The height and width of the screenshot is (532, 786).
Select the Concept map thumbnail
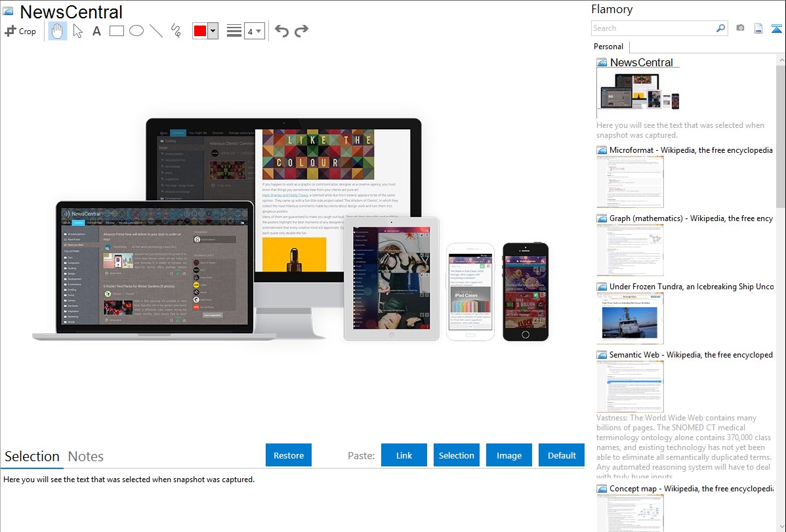coord(630,514)
